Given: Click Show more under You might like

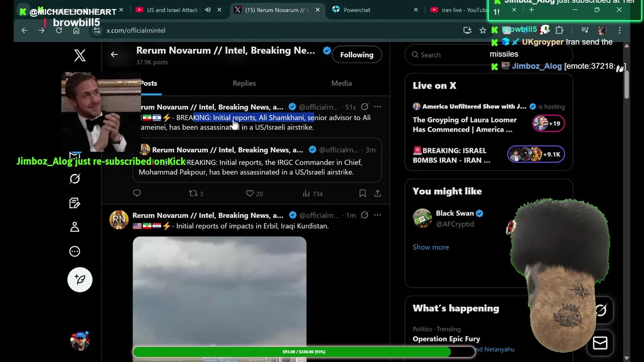Looking at the screenshot, I should (431, 247).
